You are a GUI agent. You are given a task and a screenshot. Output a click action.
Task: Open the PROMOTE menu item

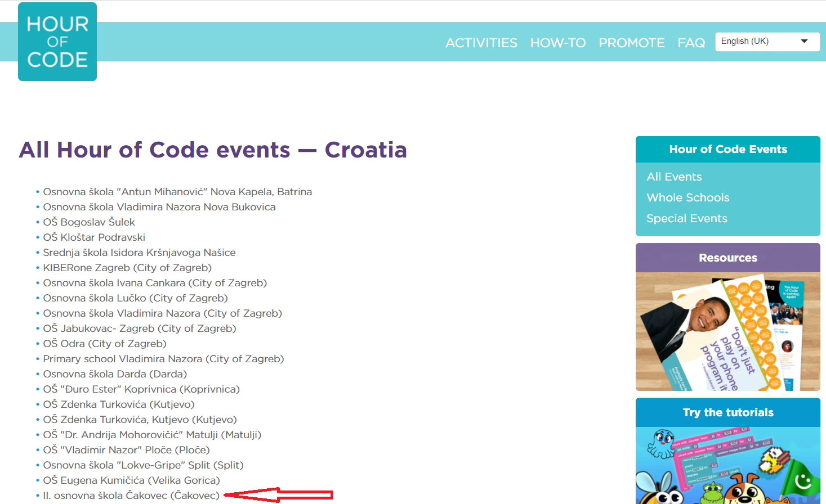point(632,43)
